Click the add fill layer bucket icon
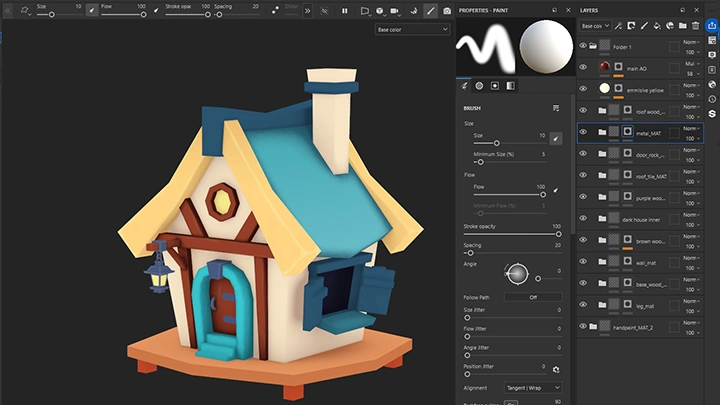Viewport: 720px width, 405px height. [655, 25]
